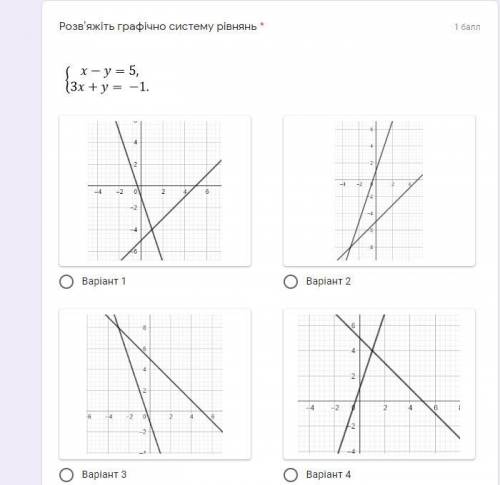This screenshot has height=485, width=500.
Task: Click the red required asterisk
Action: tap(262, 25)
